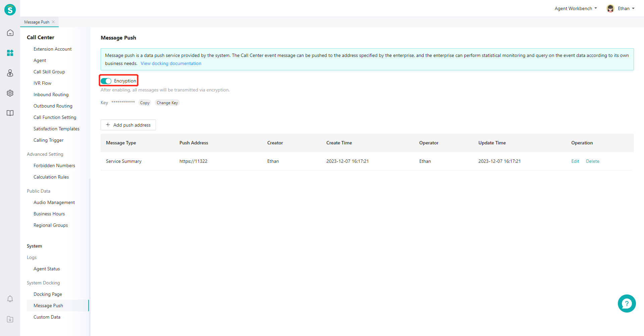Open Outbound Routing menu item
This screenshot has width=644, height=336.
coord(53,106)
